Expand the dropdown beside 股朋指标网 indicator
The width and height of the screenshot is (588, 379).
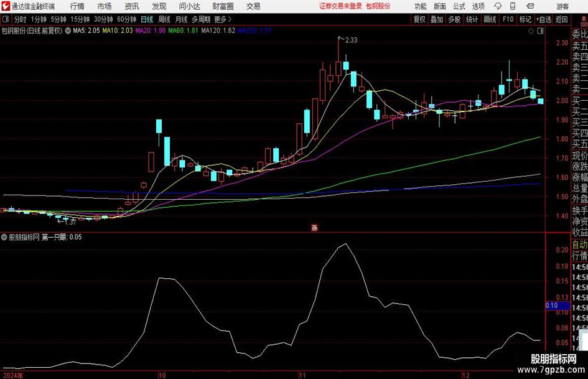pos(4,237)
